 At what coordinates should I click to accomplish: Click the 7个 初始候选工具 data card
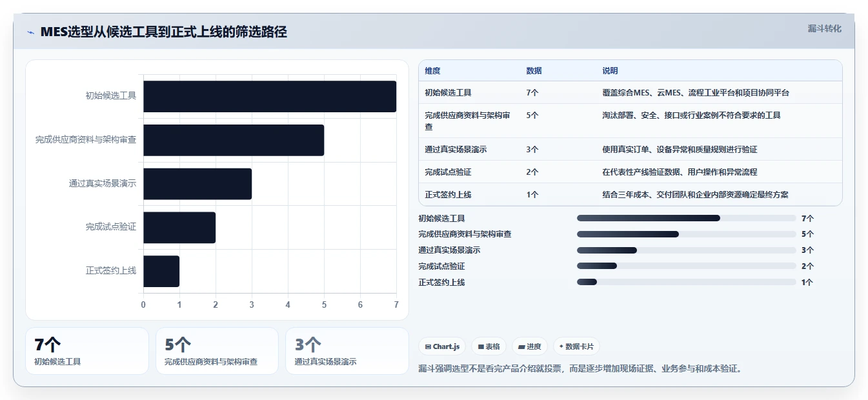(87, 351)
